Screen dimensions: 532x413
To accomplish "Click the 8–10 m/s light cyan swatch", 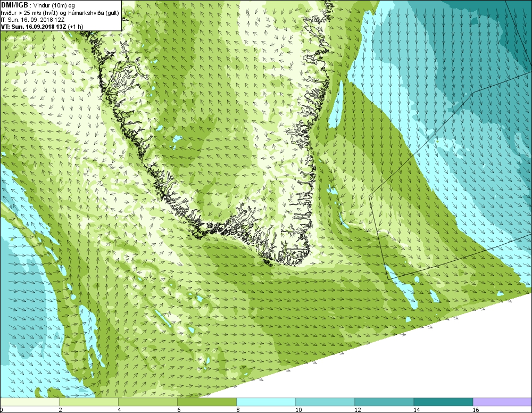I will tap(266, 402).
